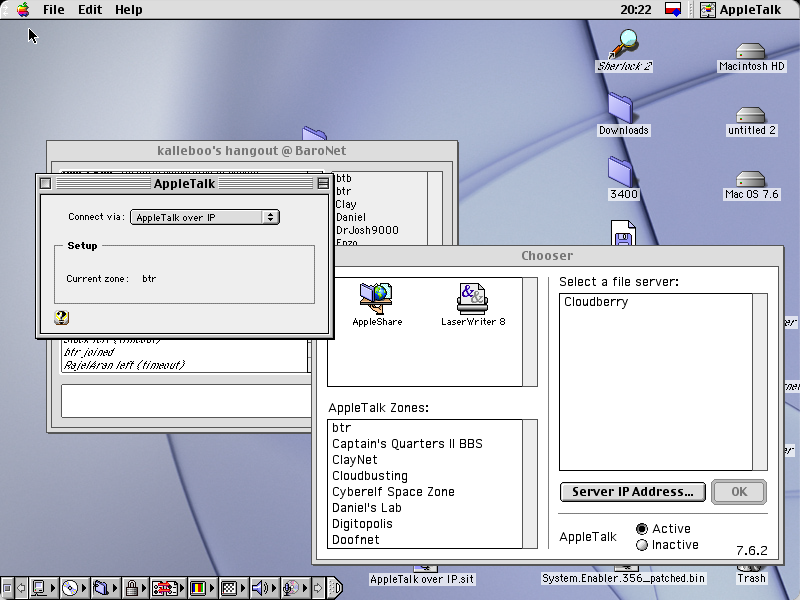Select the Mac OS 7.6 drive icon
Screen dimensions: 800x600
[751, 185]
